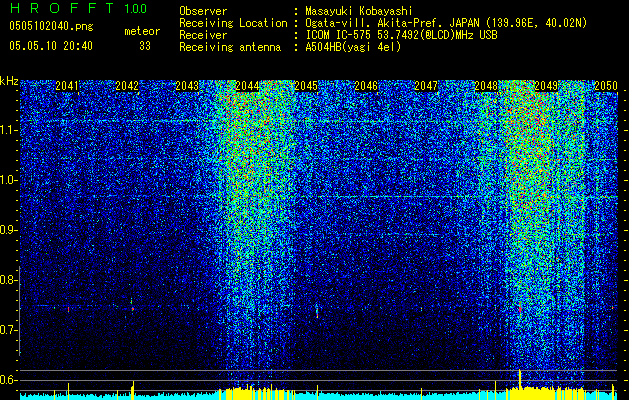The height and width of the screenshot is (400, 629).
Task: Click the Observer label
Action: pyautogui.click(x=203, y=11)
